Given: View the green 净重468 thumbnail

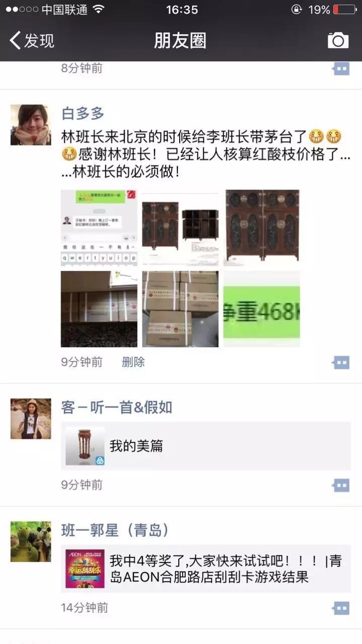Looking at the screenshot, I should pyautogui.click(x=262, y=309).
